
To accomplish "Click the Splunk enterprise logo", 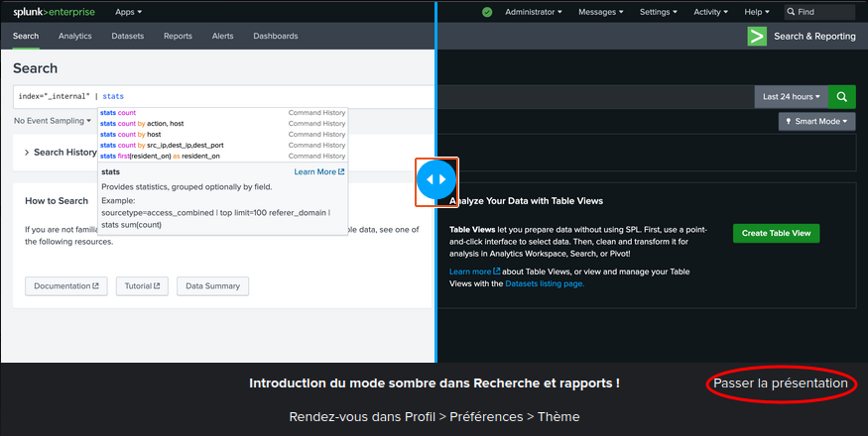I will click(55, 12).
